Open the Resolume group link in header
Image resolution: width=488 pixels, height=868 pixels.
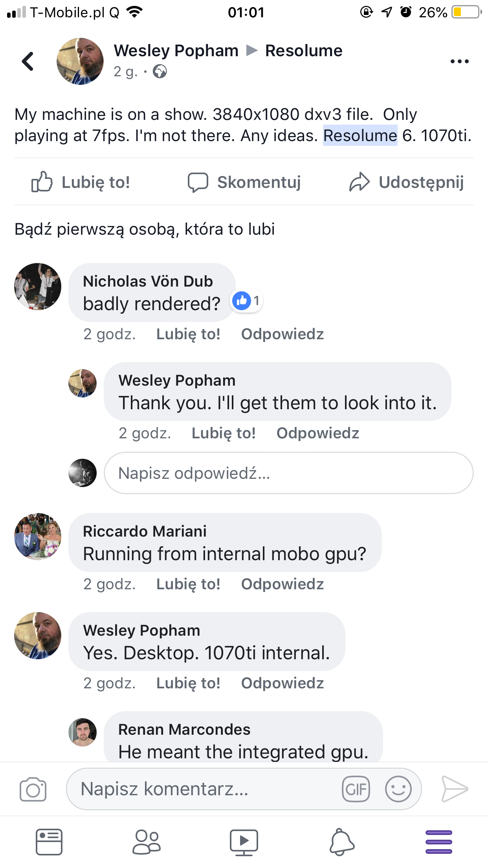click(x=304, y=51)
